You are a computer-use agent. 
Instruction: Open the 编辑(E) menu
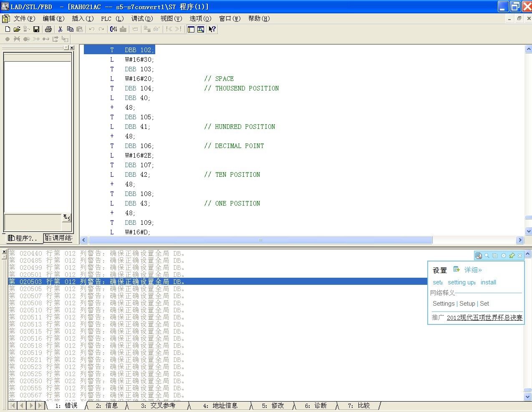(x=53, y=18)
